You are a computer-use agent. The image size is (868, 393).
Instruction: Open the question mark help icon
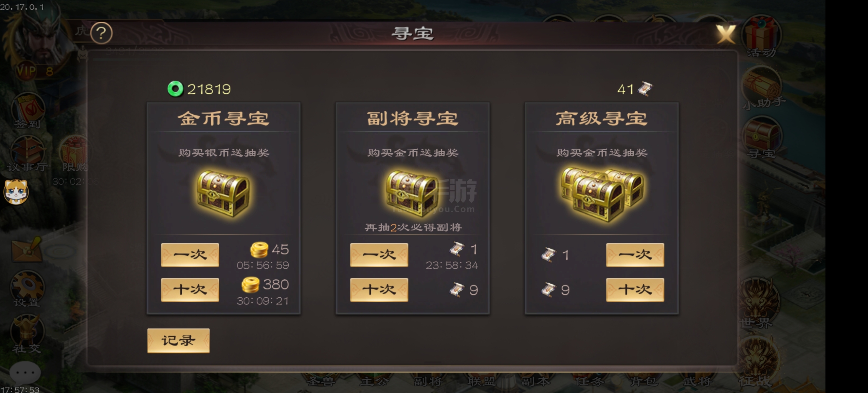[101, 33]
